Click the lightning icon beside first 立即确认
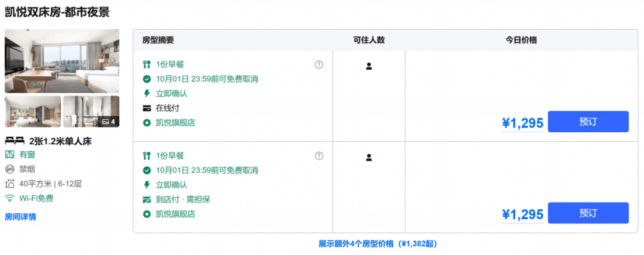 pos(147,94)
